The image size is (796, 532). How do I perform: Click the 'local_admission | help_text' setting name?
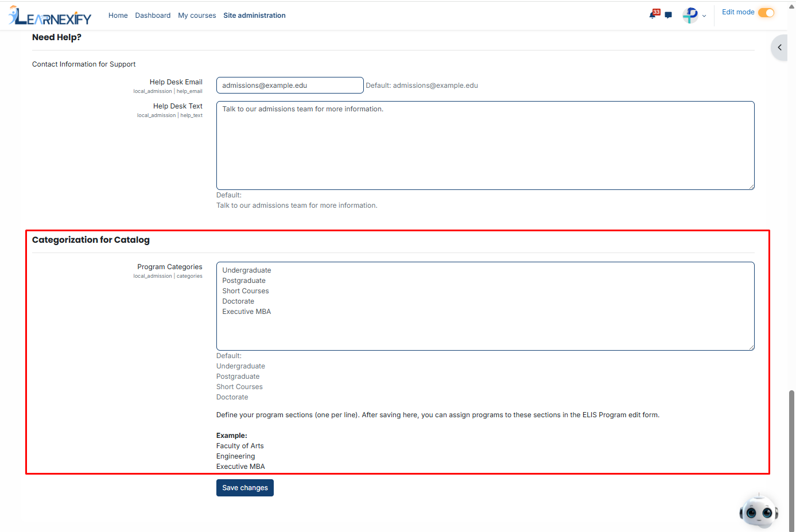pyautogui.click(x=170, y=115)
